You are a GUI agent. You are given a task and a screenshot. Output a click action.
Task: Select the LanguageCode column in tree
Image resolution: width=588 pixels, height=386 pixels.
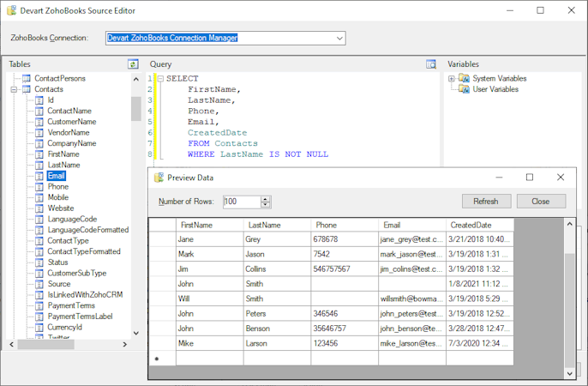72,219
